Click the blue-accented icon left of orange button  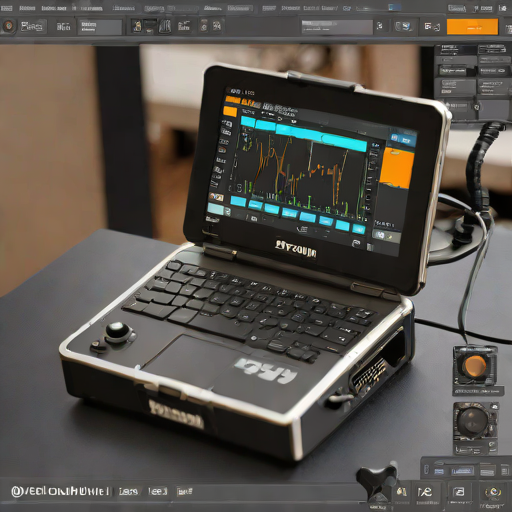click(x=404, y=26)
